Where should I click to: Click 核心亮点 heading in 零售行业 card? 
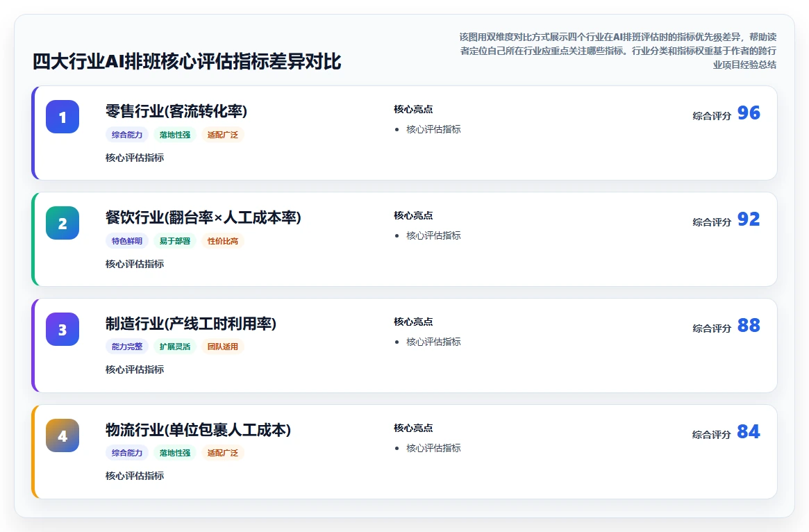point(413,110)
